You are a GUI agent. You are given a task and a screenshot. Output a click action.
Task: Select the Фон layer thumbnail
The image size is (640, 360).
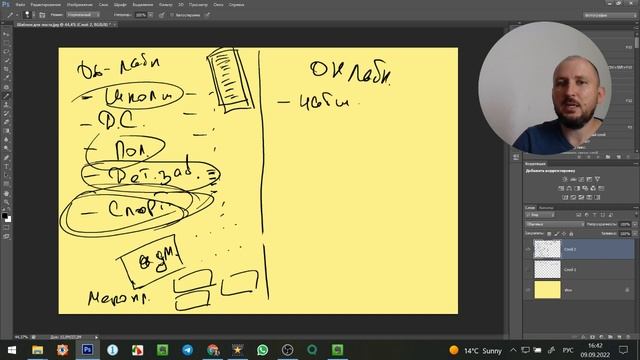click(547, 290)
